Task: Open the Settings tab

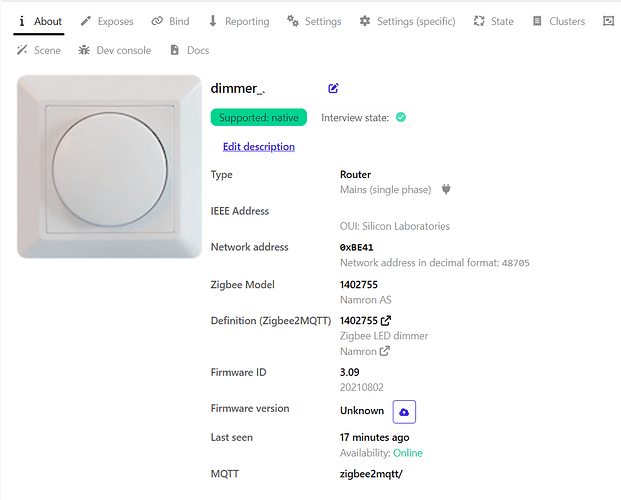Action: coord(314,21)
